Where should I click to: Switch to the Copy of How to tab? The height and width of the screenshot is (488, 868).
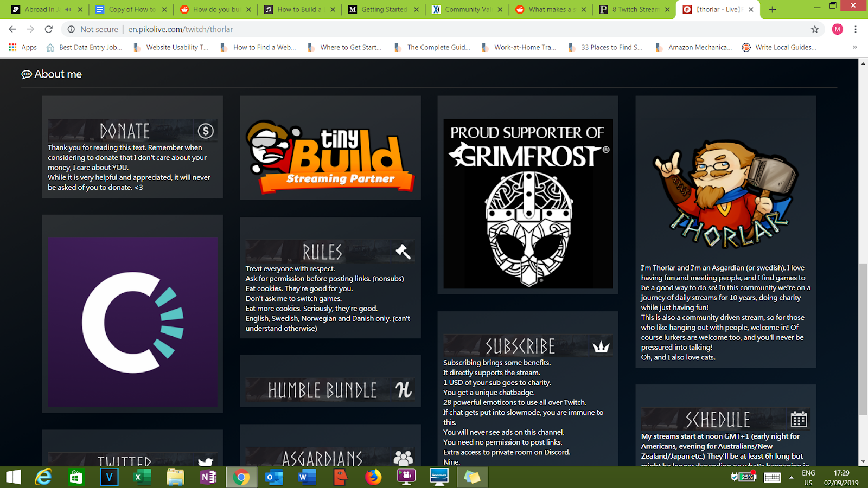pos(131,9)
